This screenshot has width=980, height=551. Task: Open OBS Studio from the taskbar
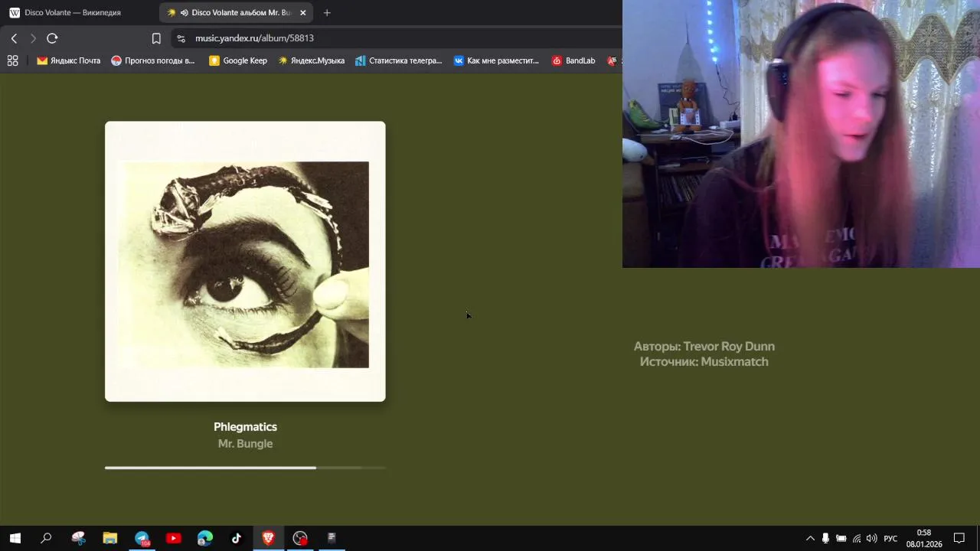300,538
